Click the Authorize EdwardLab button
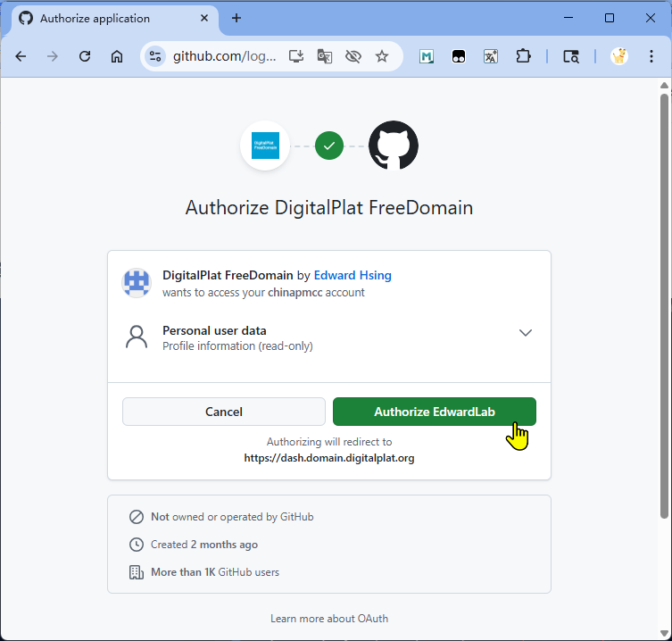 coord(434,412)
